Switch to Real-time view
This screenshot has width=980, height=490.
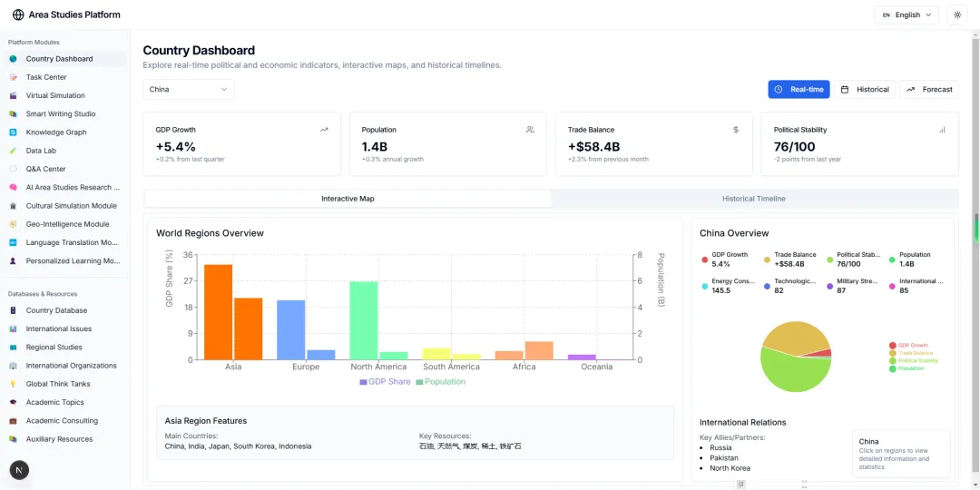pos(799,89)
